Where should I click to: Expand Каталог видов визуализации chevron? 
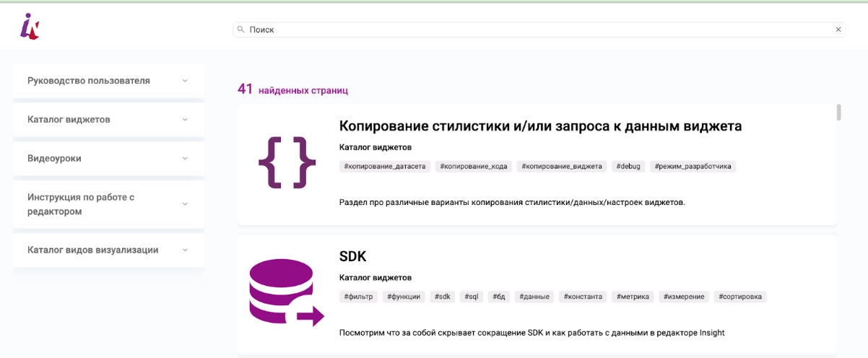coord(185,250)
